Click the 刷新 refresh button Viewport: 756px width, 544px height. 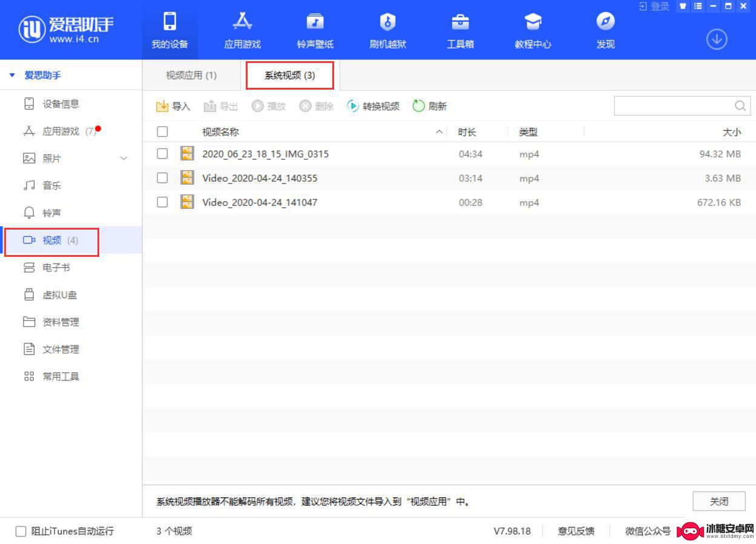coord(430,106)
